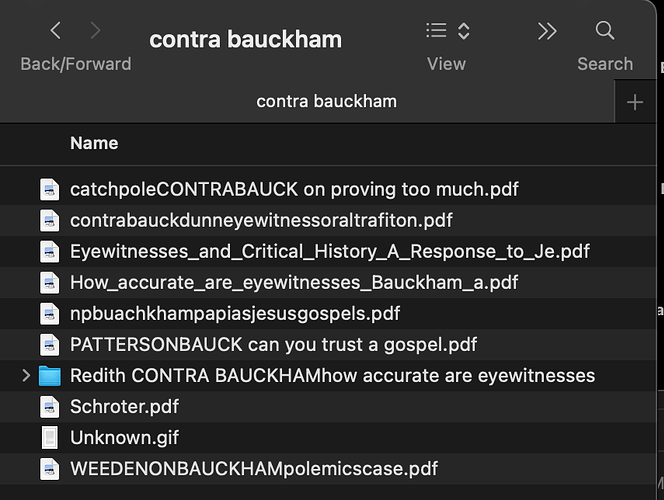Image resolution: width=664 pixels, height=500 pixels.
Task: Go back with the left arrow
Action: (x=55, y=30)
